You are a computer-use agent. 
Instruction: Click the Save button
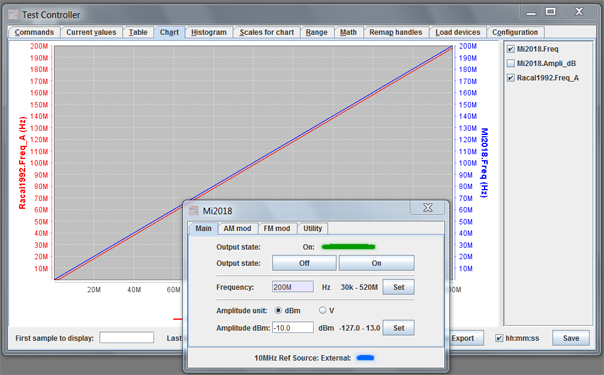[x=571, y=338]
